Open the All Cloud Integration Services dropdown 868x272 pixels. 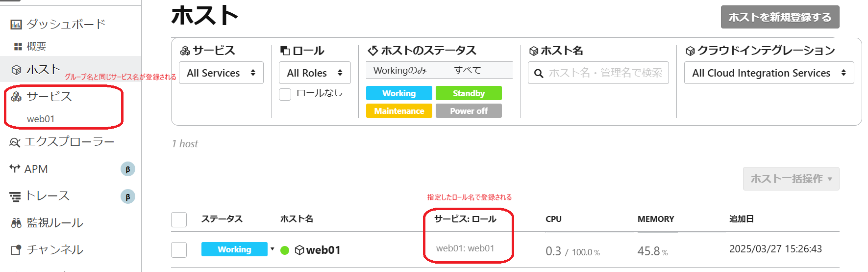coord(769,73)
